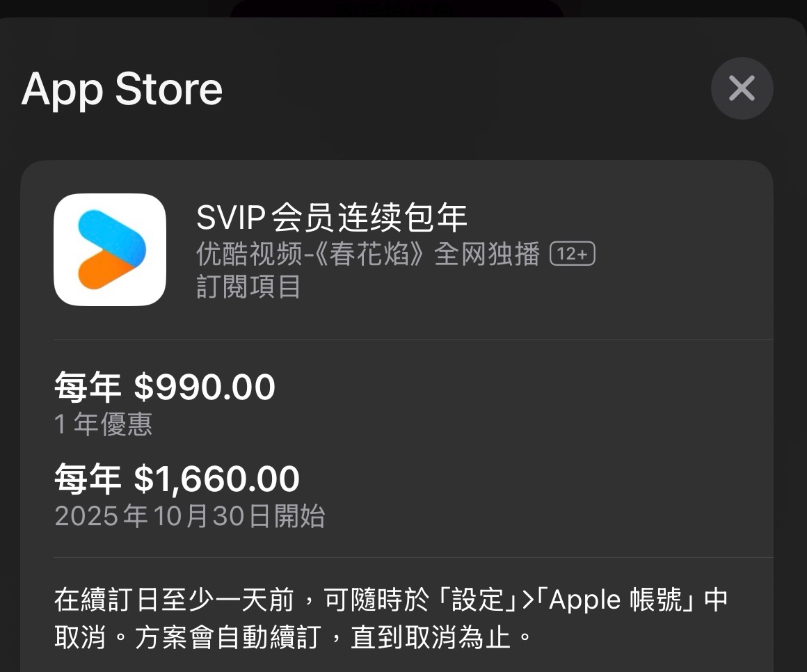Tap the Youku app icon
This screenshot has width=807, height=672.
click(x=110, y=250)
